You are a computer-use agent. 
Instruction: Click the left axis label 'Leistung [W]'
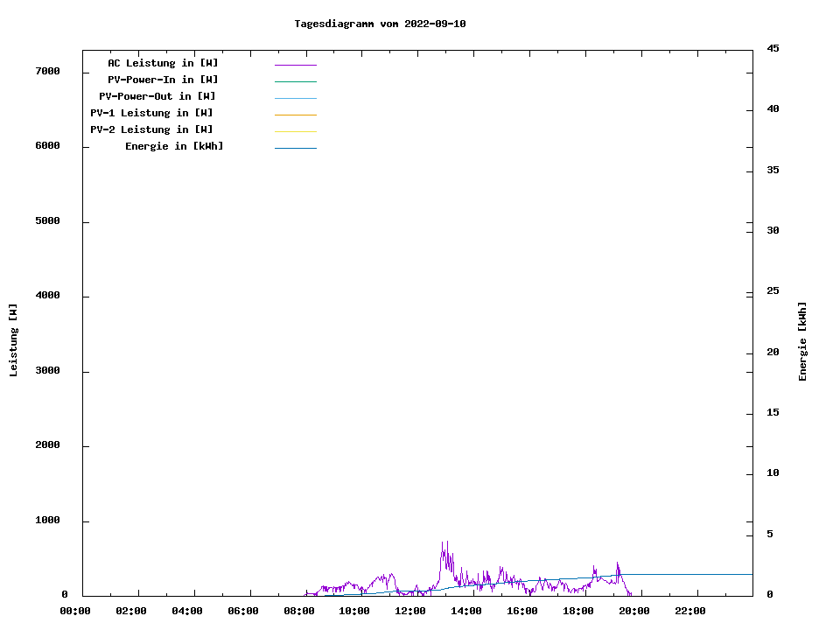13,340
